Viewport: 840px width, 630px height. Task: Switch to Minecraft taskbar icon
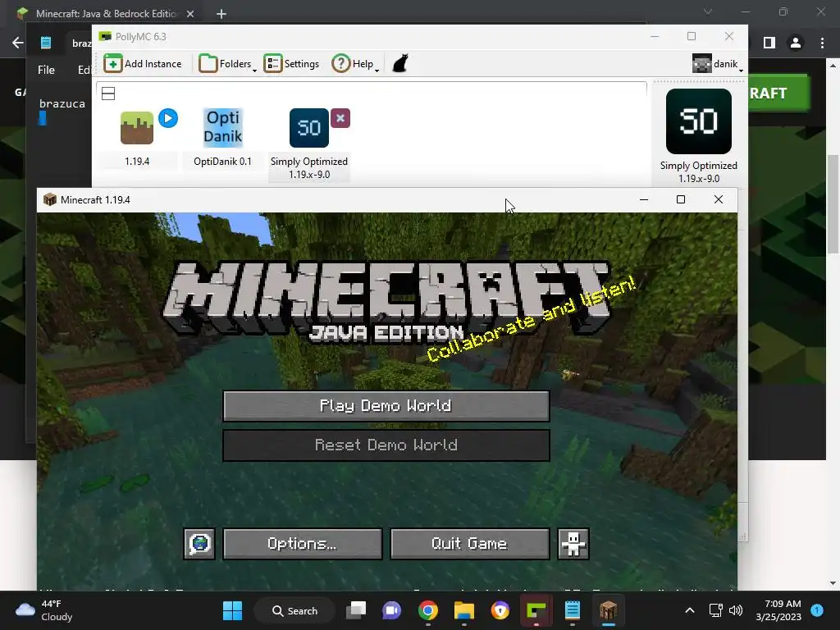pyautogui.click(x=608, y=610)
